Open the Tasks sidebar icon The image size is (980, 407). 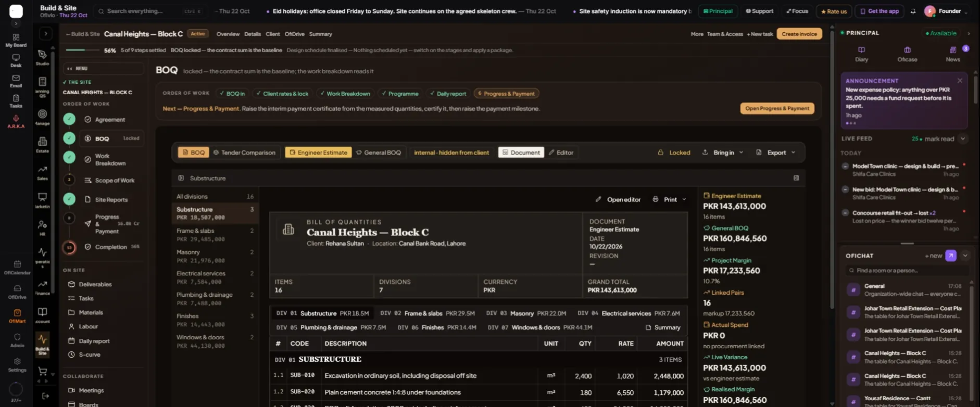16,101
